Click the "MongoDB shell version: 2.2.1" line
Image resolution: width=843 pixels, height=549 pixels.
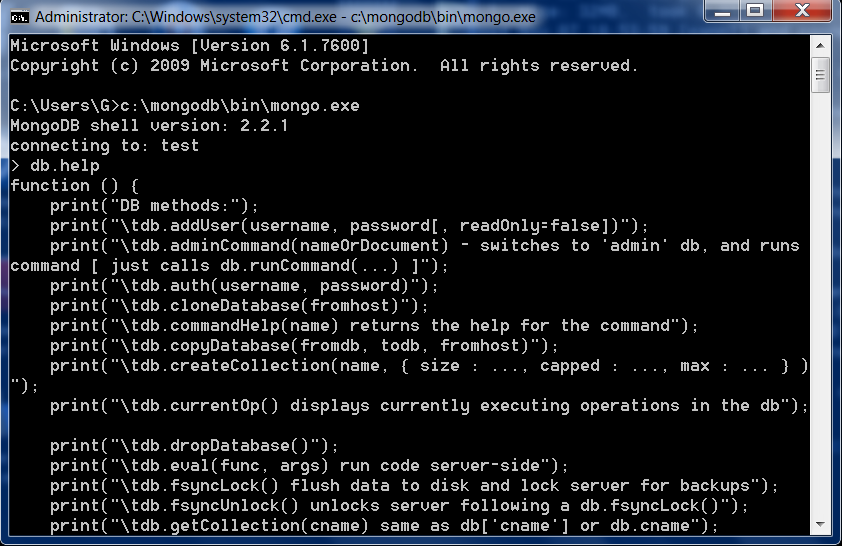[x=149, y=125]
